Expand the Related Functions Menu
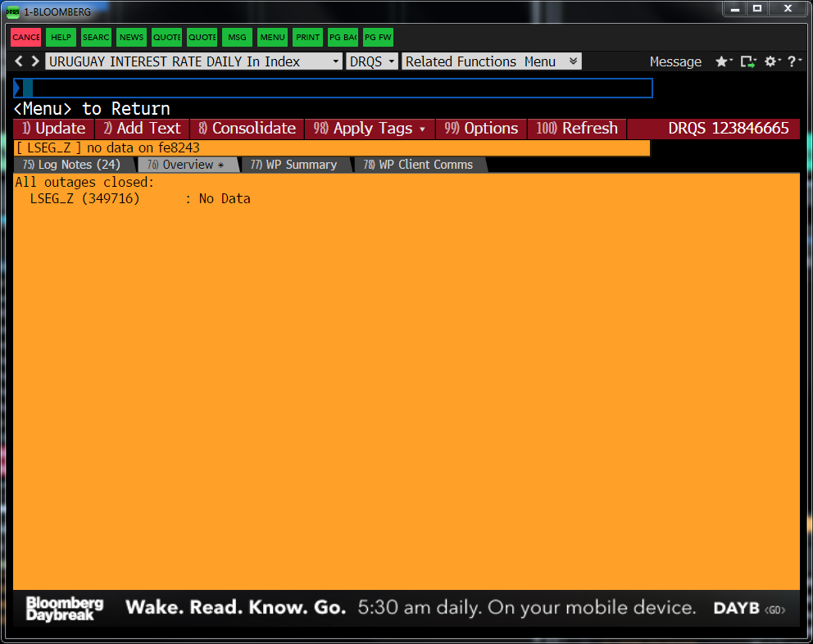The height and width of the screenshot is (644, 813). (x=491, y=61)
